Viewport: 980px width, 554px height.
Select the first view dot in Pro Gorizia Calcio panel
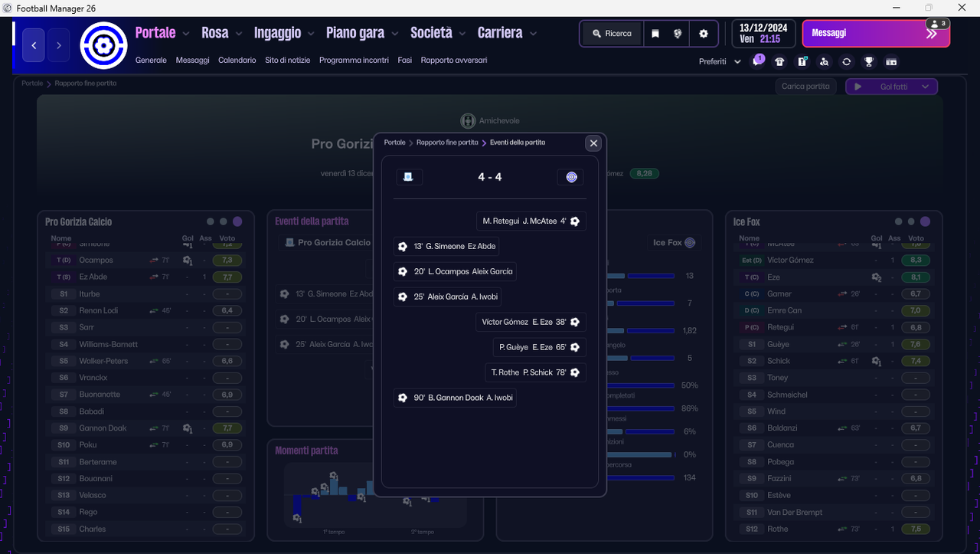click(211, 221)
